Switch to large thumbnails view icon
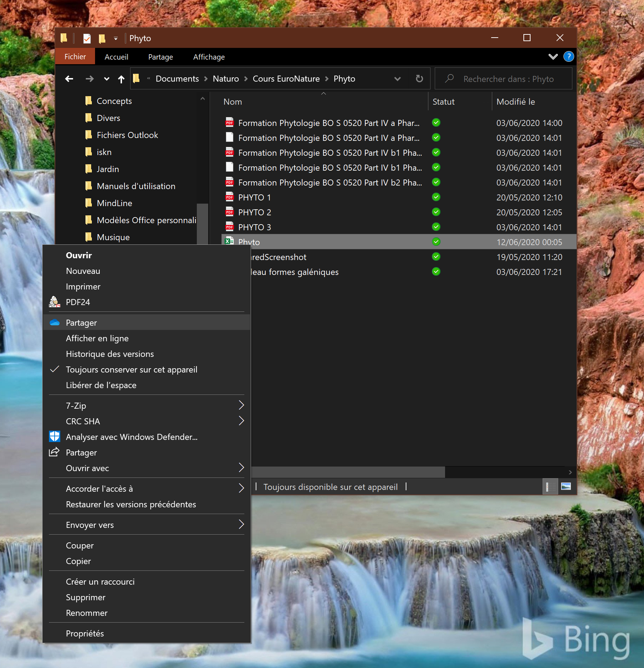Image resolution: width=644 pixels, height=668 pixels. coord(566,486)
